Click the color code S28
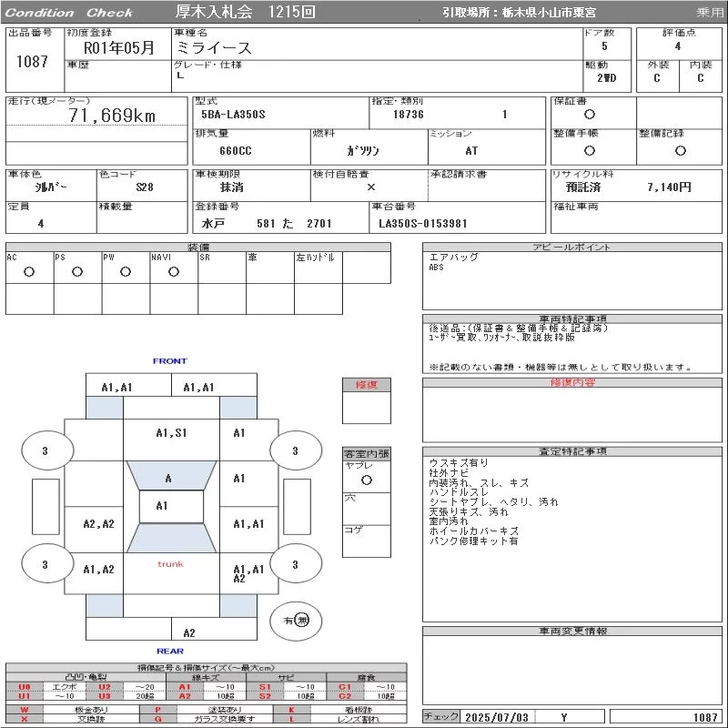Image resolution: width=728 pixels, height=728 pixels. [x=145, y=187]
